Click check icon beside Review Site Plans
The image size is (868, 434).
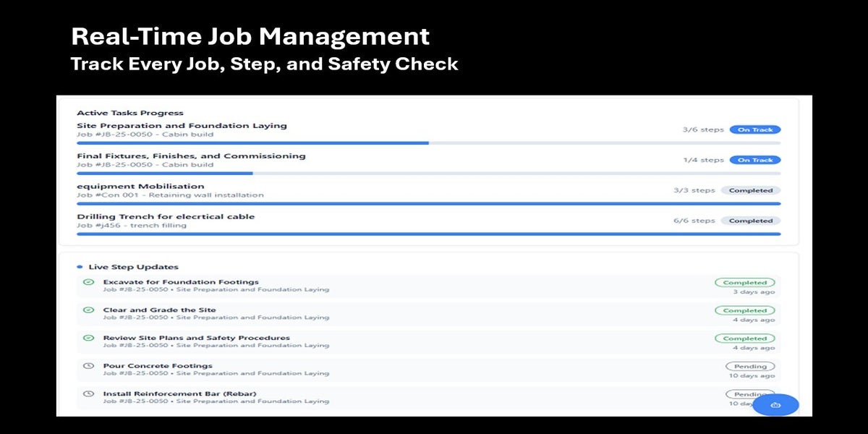pyautogui.click(x=89, y=338)
